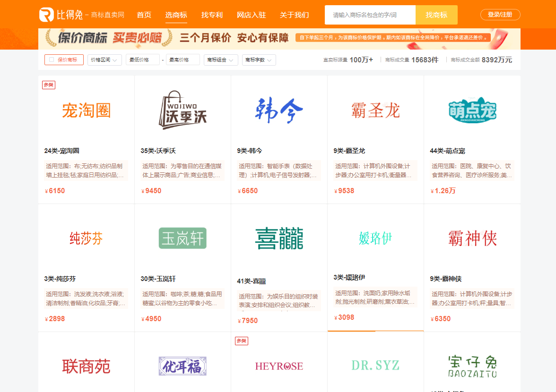556x392 pixels.
Task: Open the 纯莎芬 logo image
Action: 86,239
